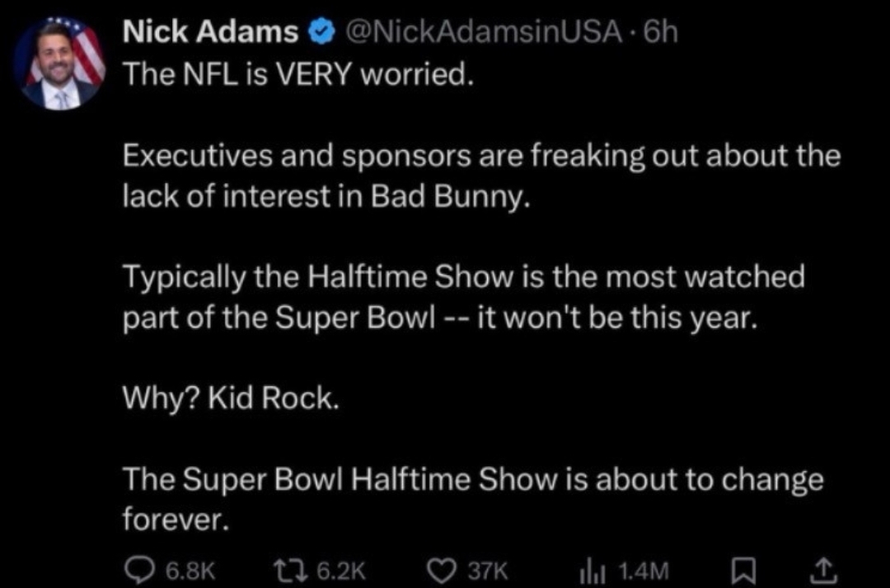
Task: Click the Nick Adams display name
Action: click(210, 34)
